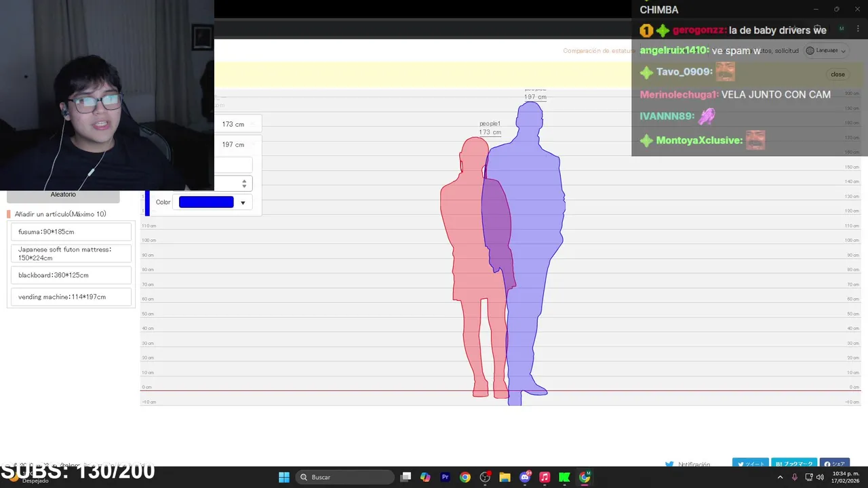The height and width of the screenshot is (488, 868).
Task: Launch Copilot from the taskbar
Action: [425, 477]
